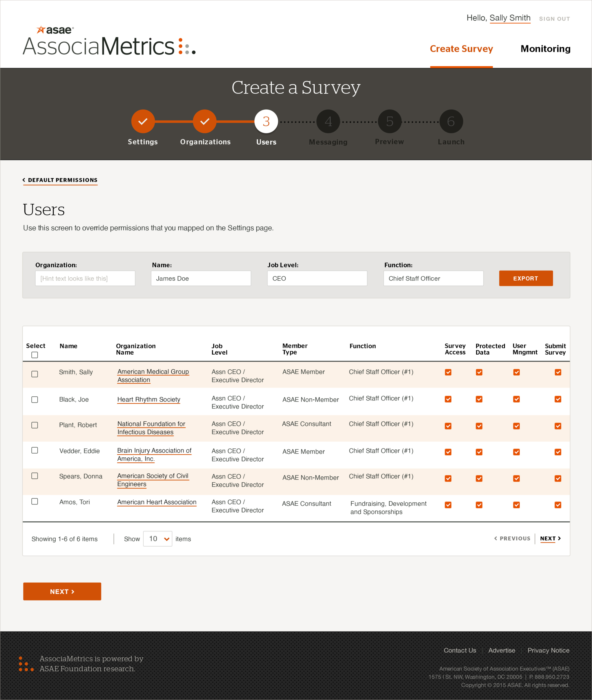Open the Show 10 items dropdown
The image size is (592, 700).
tap(157, 539)
